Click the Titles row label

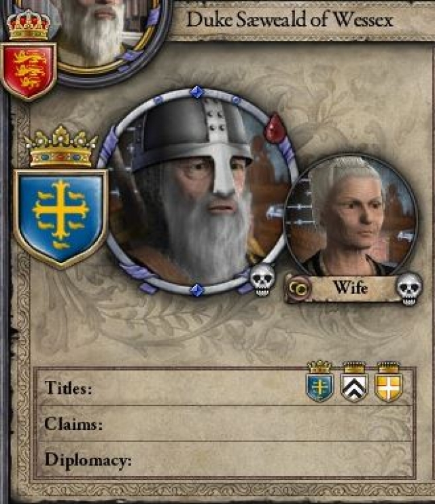click(69, 388)
